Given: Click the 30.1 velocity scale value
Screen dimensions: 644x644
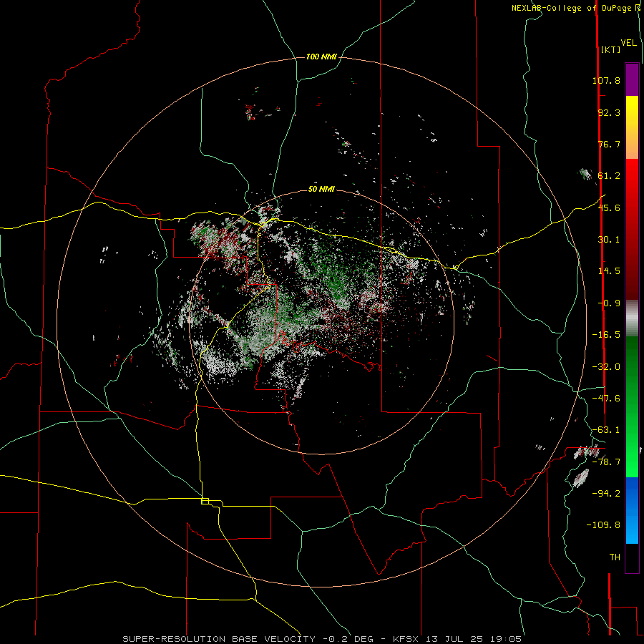Looking at the screenshot, I should click(x=609, y=240).
